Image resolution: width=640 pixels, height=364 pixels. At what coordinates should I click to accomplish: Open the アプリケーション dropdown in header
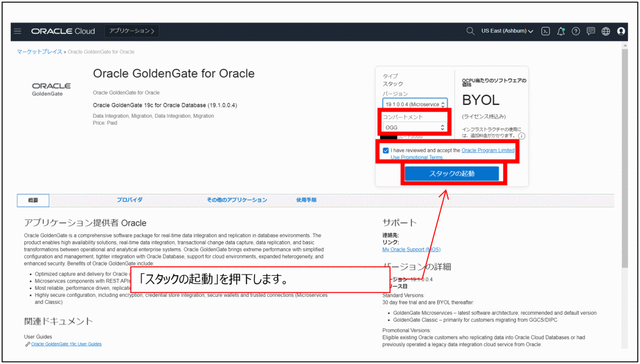click(x=132, y=31)
